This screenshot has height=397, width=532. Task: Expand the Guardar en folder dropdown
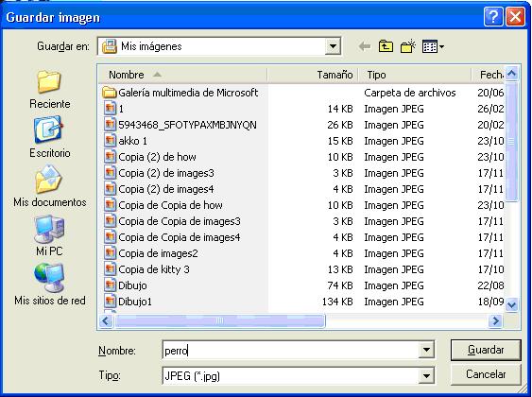tap(333, 46)
